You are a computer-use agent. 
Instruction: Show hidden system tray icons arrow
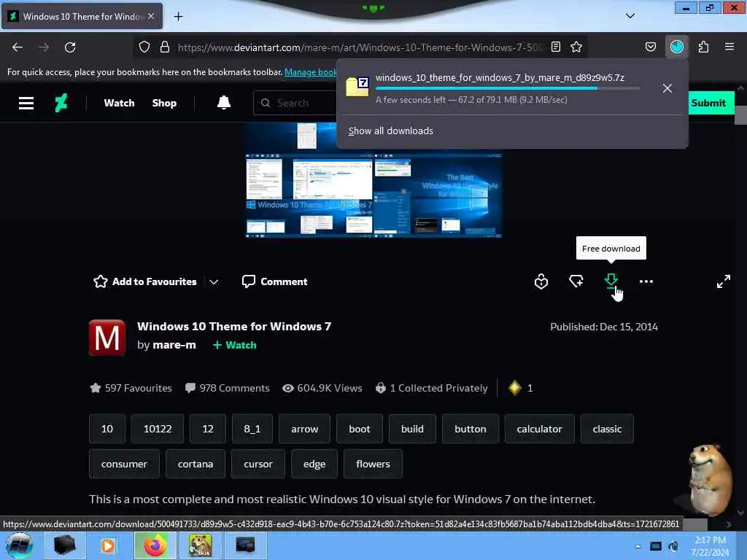tap(638, 546)
